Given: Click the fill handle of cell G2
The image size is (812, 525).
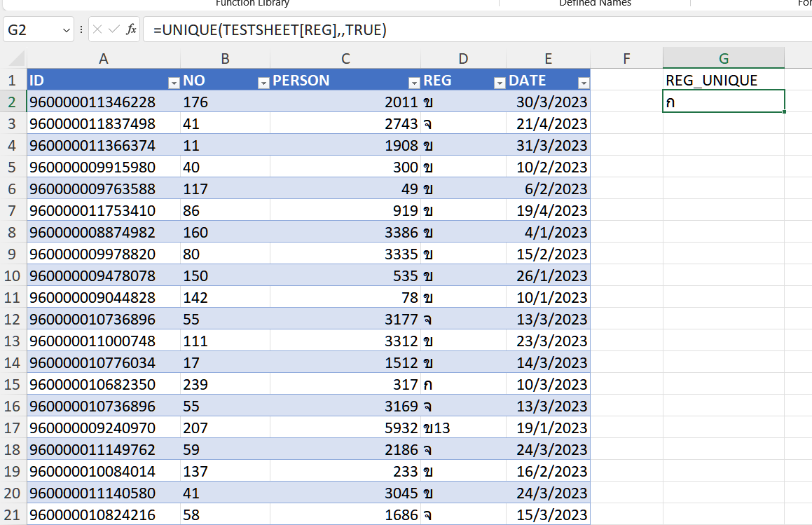Looking at the screenshot, I should coord(784,112).
